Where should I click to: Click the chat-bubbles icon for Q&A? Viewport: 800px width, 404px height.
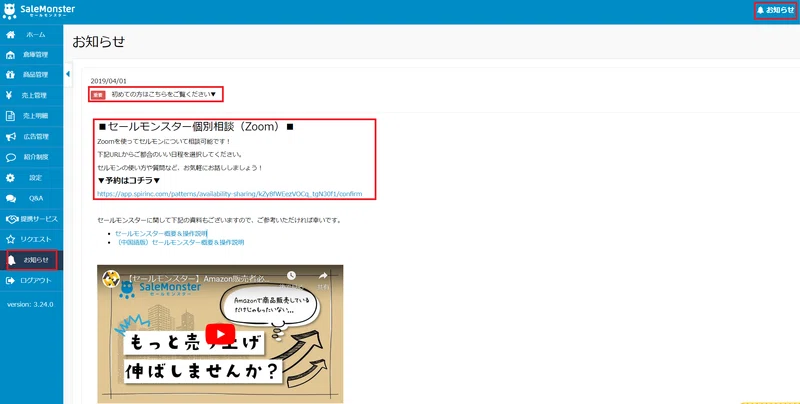10,198
